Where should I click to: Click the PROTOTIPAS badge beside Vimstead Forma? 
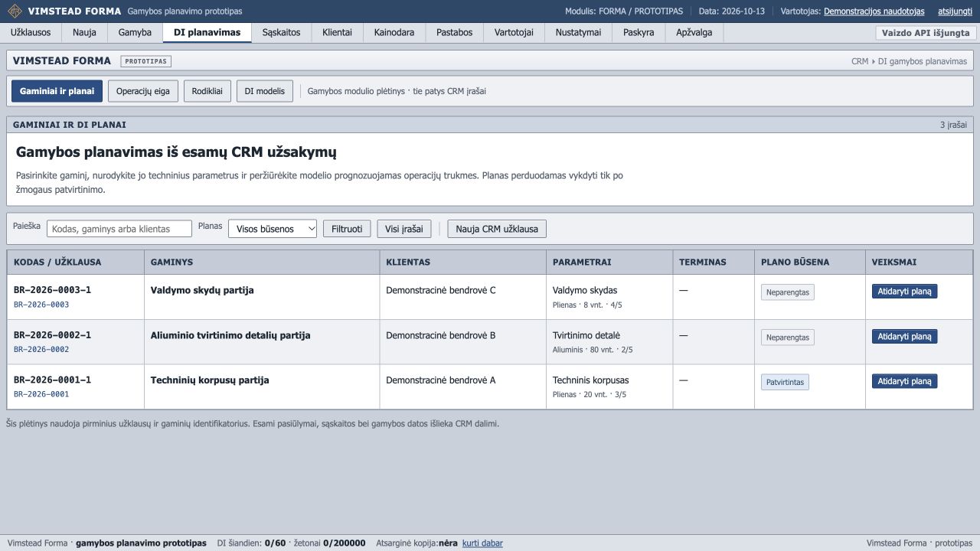tap(145, 61)
